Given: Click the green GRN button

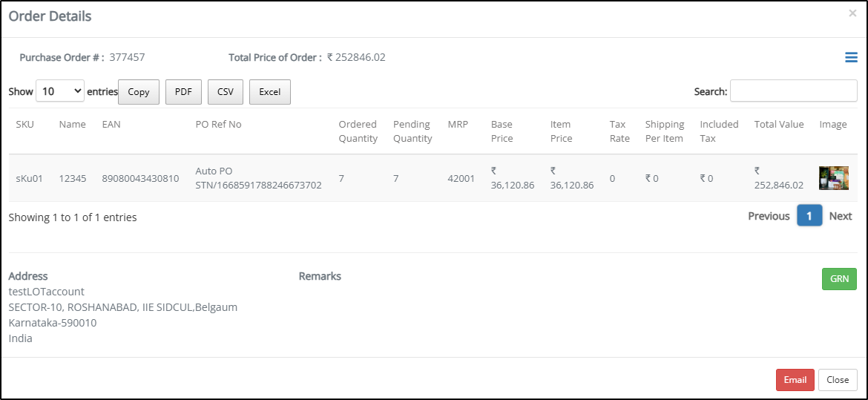Looking at the screenshot, I should [x=839, y=279].
